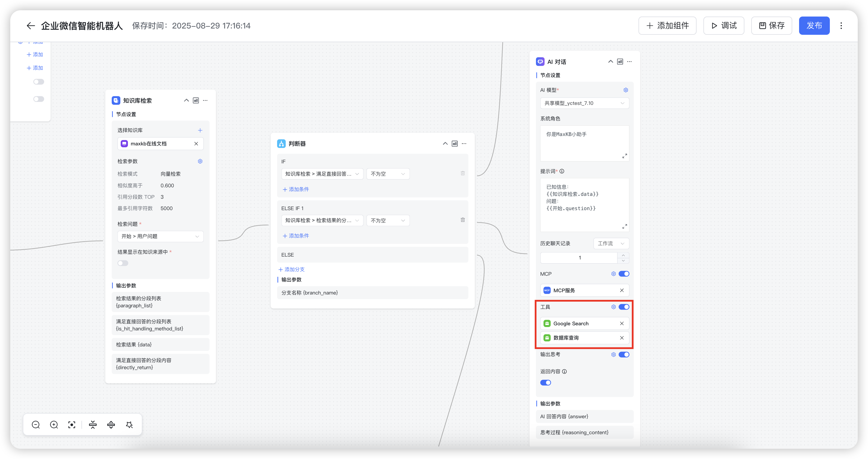The height and width of the screenshot is (459, 868).
Task: Click the 发布 button
Action: [x=814, y=26]
